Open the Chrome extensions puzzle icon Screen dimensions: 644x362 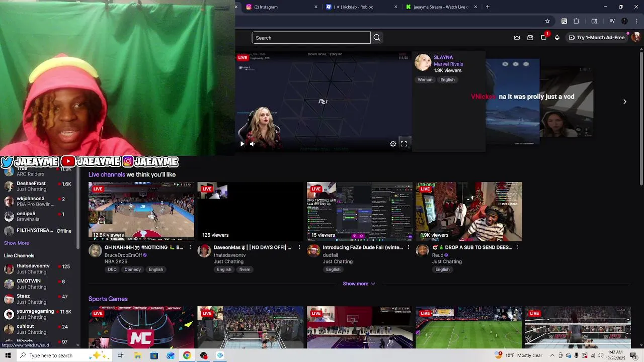(577, 21)
